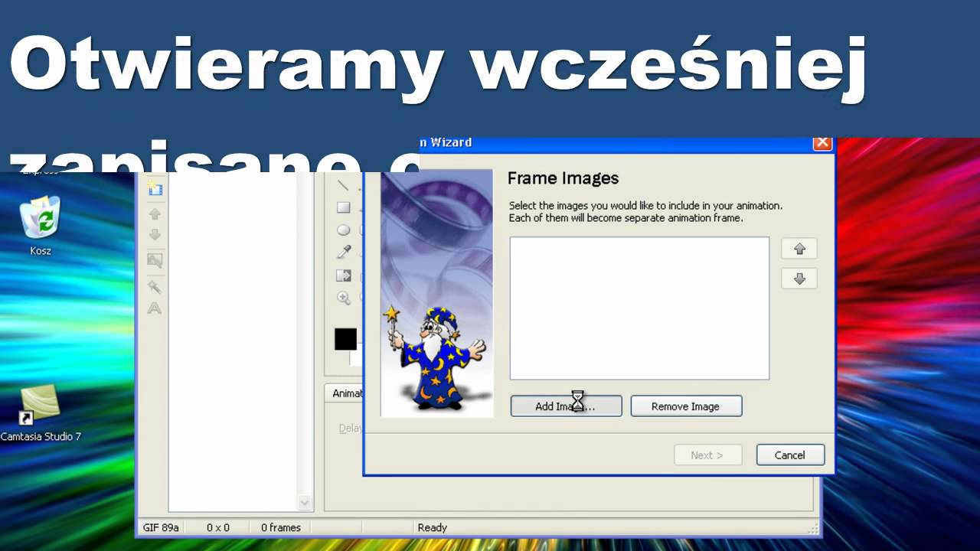The height and width of the screenshot is (551, 980).
Task: Click inside the frame images list box
Action: coord(639,308)
